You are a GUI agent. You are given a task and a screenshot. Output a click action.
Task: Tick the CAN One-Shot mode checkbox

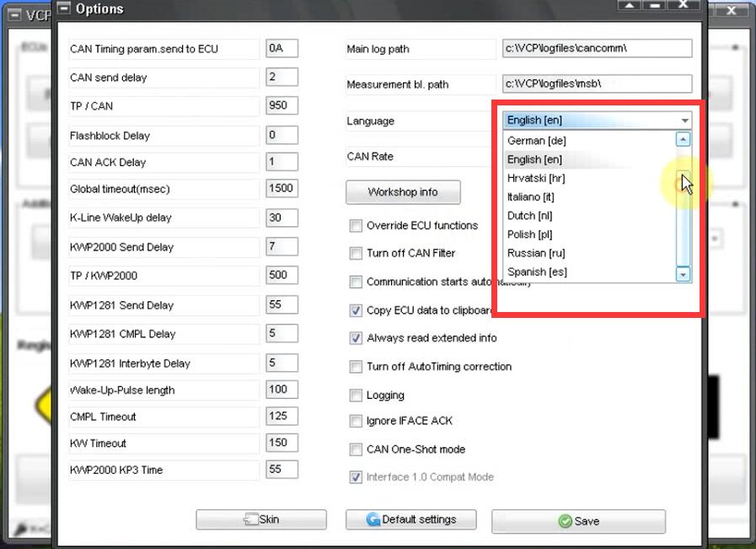tap(356, 449)
